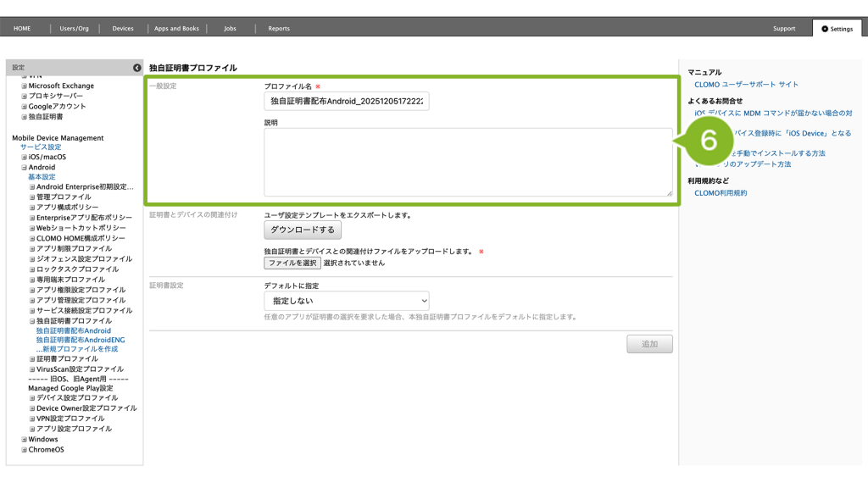The height and width of the screenshot is (488, 868).
Task: Open the Devices menu
Action: coord(123,29)
